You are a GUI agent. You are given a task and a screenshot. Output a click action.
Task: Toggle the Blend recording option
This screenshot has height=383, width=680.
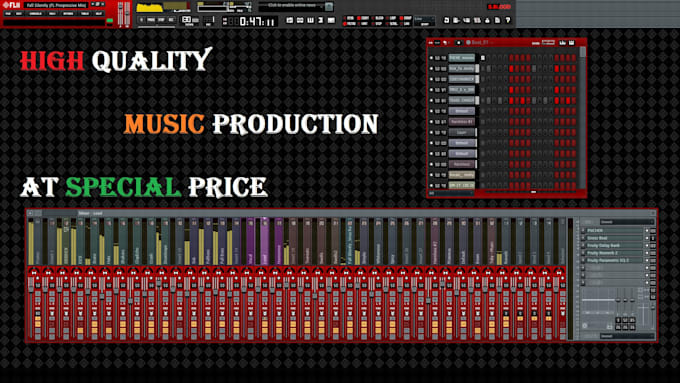pyautogui.click(x=378, y=18)
